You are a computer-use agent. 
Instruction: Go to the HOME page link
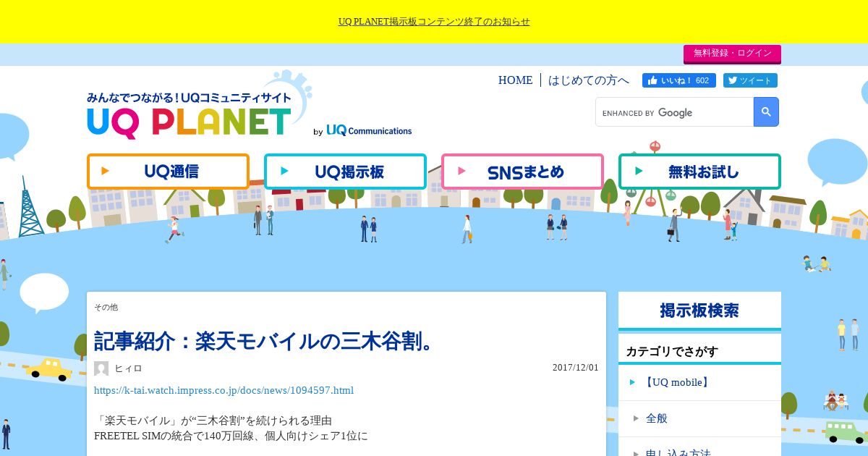click(515, 80)
